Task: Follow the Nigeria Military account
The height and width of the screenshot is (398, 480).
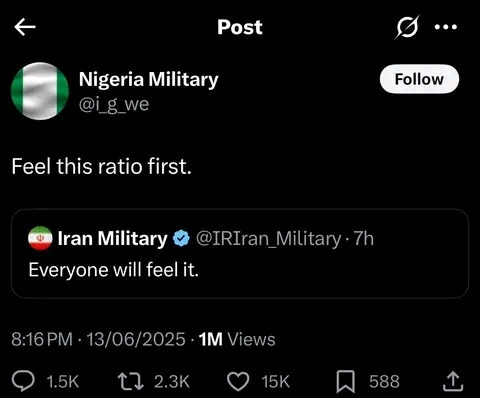Action: tap(419, 79)
